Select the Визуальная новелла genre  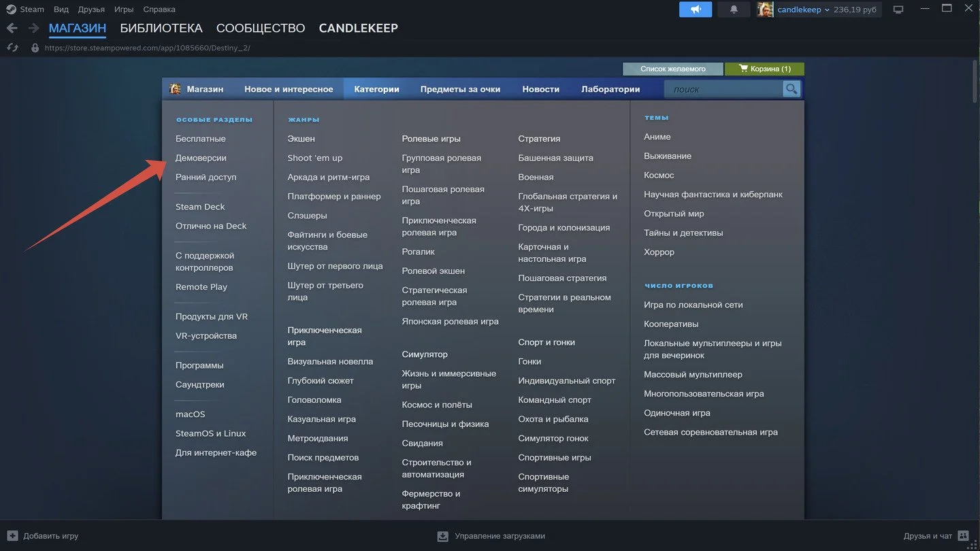331,362
